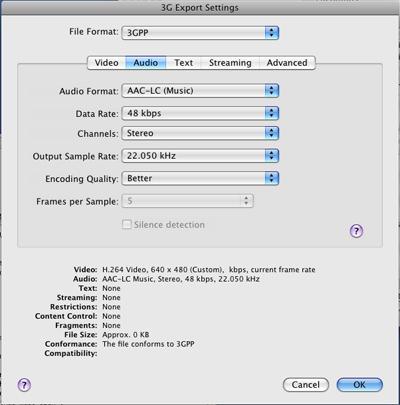Open the Channels dropdown set to Stereo
400x405 pixels.
tap(200, 133)
